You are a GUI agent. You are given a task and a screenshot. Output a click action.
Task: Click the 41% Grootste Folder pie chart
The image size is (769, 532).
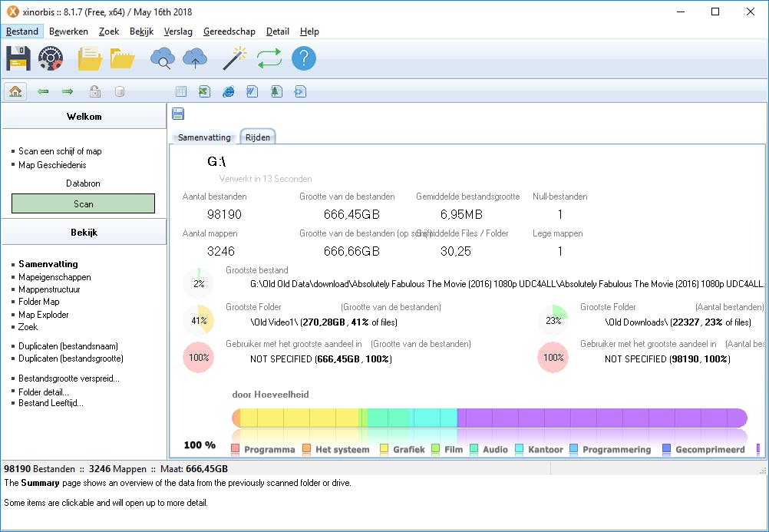tap(199, 320)
